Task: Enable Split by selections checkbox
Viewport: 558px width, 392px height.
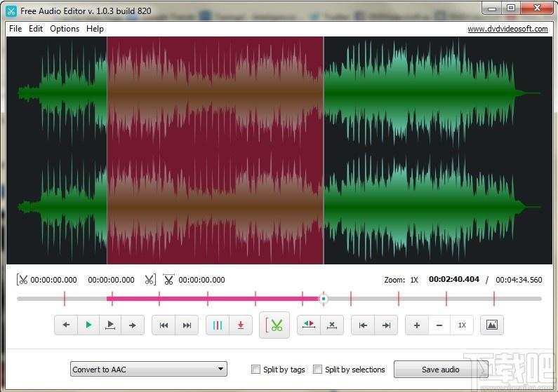Action: [317, 370]
